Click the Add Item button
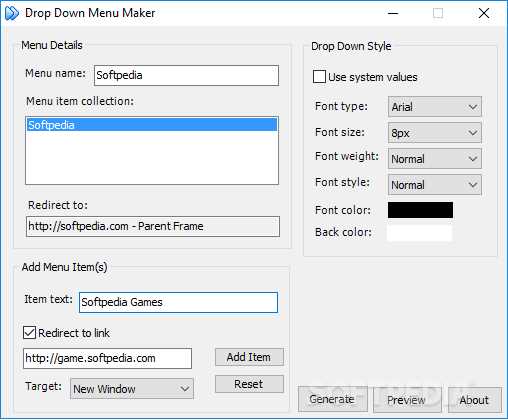Viewport: 508px width, 420px height. pos(249,357)
